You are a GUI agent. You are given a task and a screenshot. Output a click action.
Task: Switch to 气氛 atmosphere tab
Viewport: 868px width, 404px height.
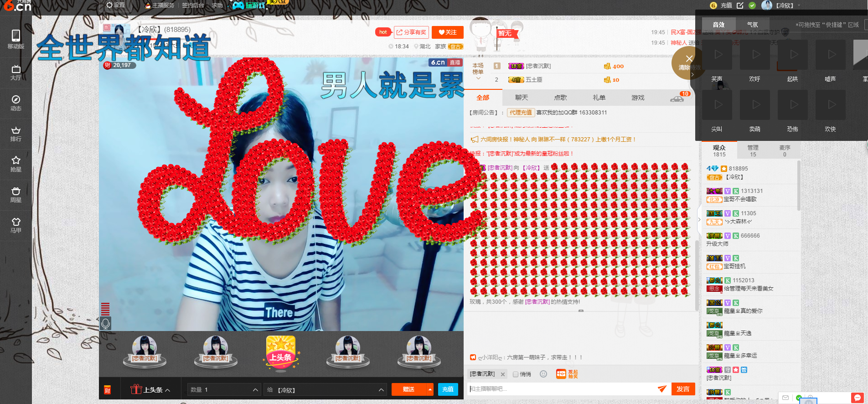753,25
